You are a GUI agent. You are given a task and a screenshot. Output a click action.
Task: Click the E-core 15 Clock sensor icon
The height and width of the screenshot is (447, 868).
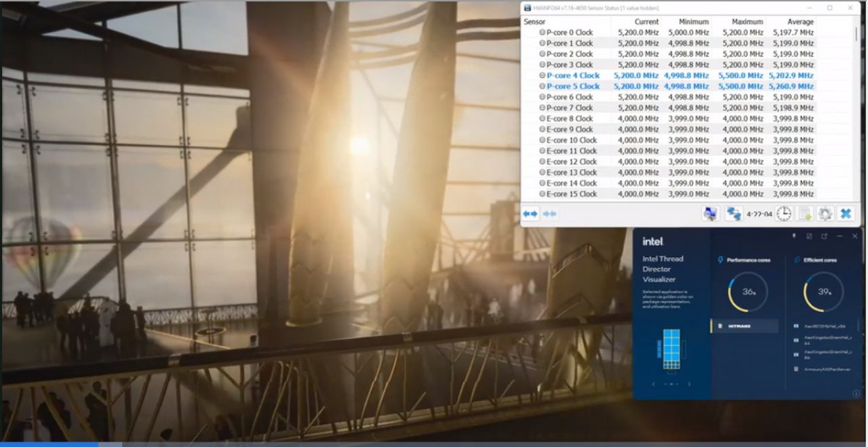coord(542,194)
